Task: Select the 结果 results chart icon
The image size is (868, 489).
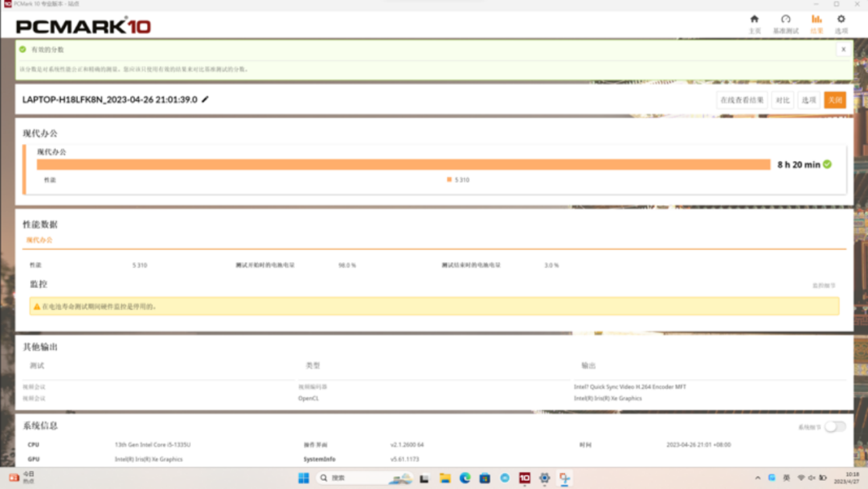Action: click(817, 23)
